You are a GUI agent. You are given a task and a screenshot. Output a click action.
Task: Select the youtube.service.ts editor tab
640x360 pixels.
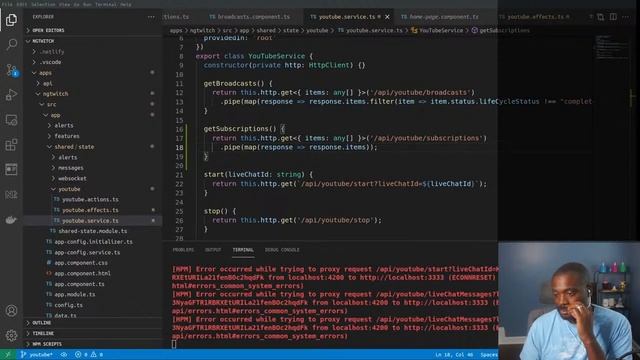click(x=346, y=17)
